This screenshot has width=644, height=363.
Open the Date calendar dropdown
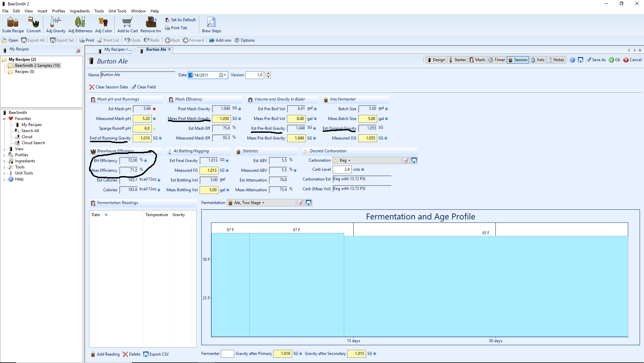[x=223, y=75]
